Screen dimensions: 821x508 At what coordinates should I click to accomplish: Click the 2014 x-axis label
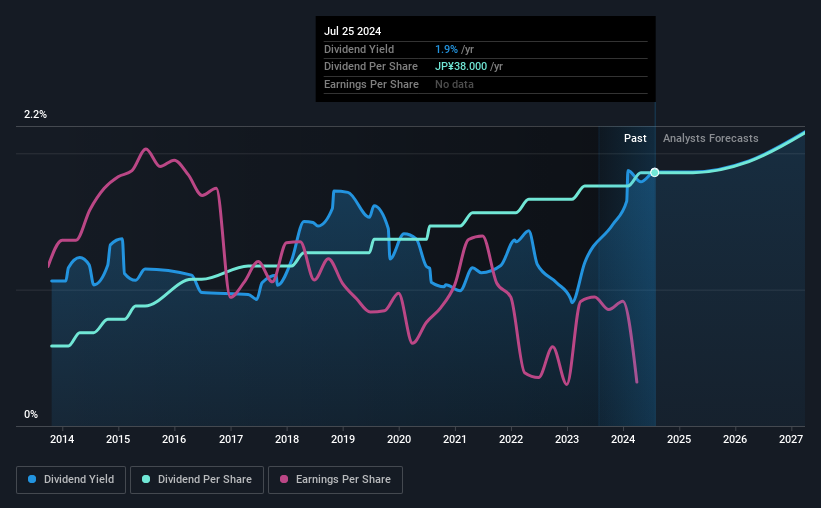pos(62,439)
